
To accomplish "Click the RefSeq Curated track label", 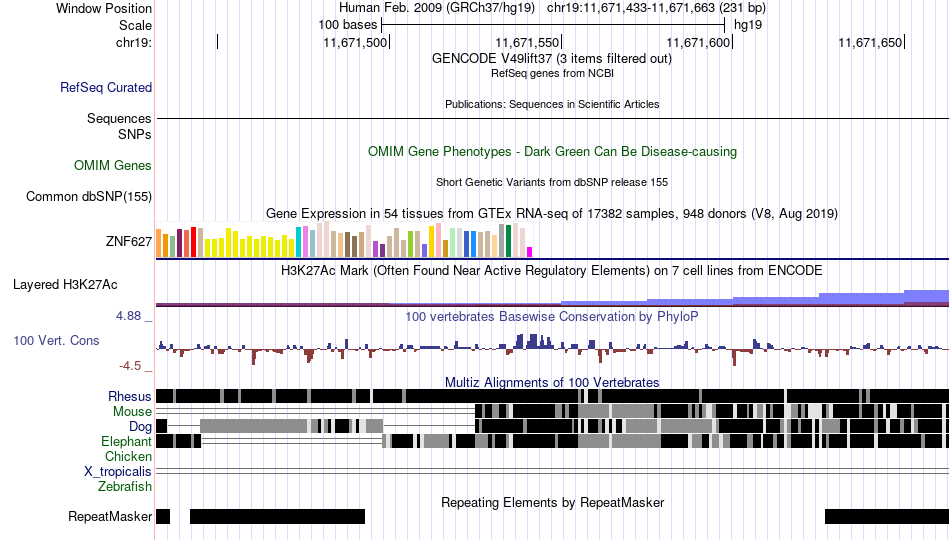I will tap(106, 87).
